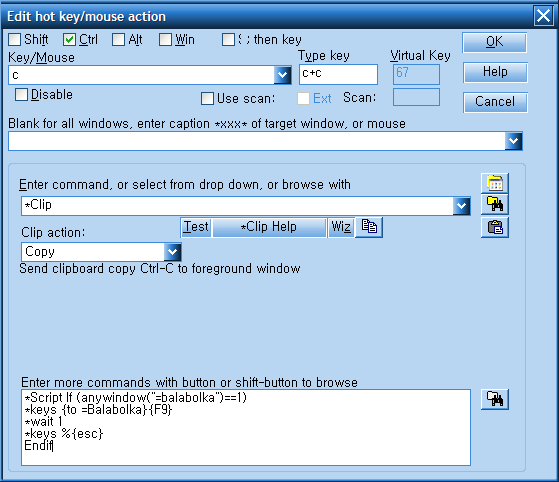Expand the *Clip command dropdown arrow
This screenshot has width=559, height=482.
(x=461, y=206)
